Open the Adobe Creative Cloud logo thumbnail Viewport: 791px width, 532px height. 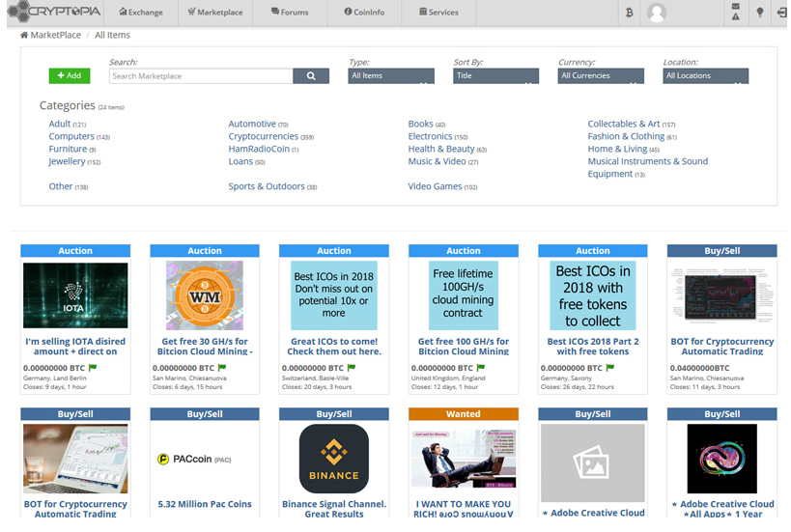721,459
